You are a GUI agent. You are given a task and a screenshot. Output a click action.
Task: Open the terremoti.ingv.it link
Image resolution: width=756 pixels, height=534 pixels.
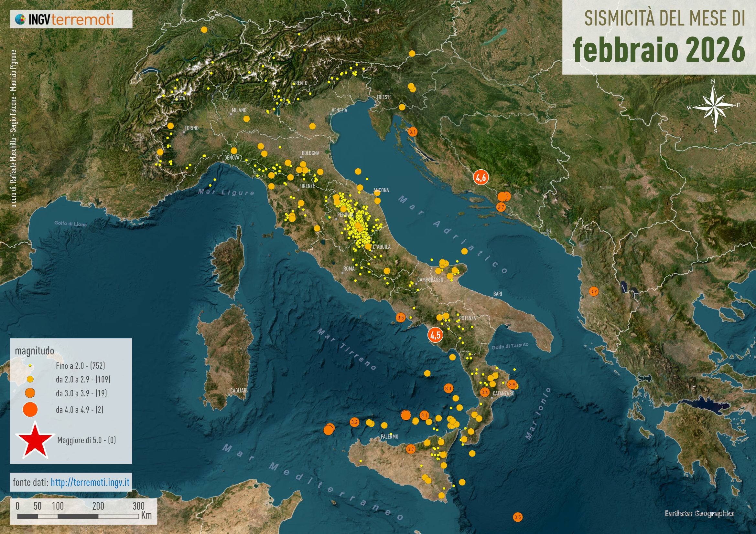(x=90, y=482)
